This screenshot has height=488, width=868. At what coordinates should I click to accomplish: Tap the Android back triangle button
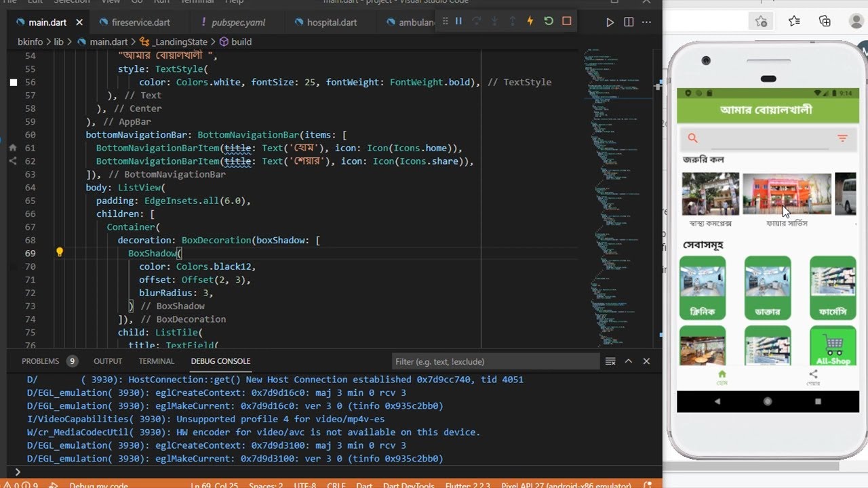(718, 401)
